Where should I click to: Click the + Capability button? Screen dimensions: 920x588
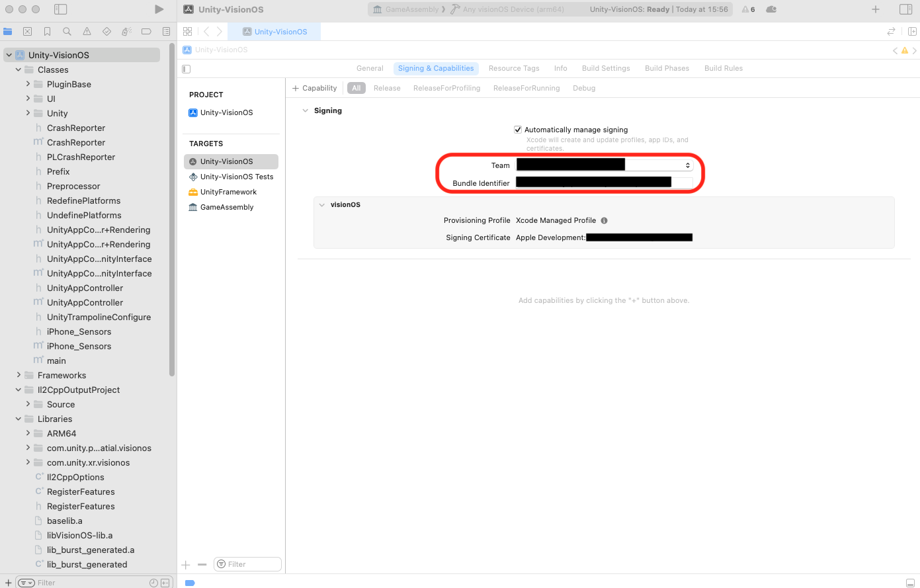(x=314, y=87)
